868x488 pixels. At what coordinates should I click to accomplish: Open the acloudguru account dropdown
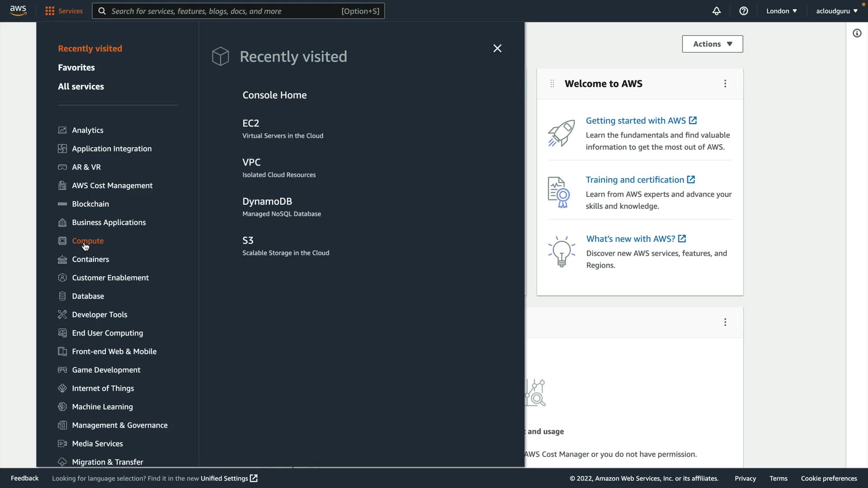point(836,11)
